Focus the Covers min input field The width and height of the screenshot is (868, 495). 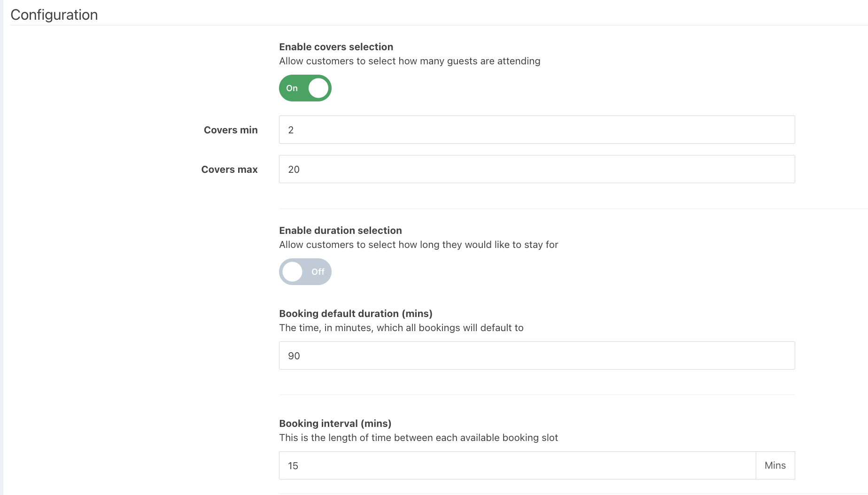click(536, 130)
